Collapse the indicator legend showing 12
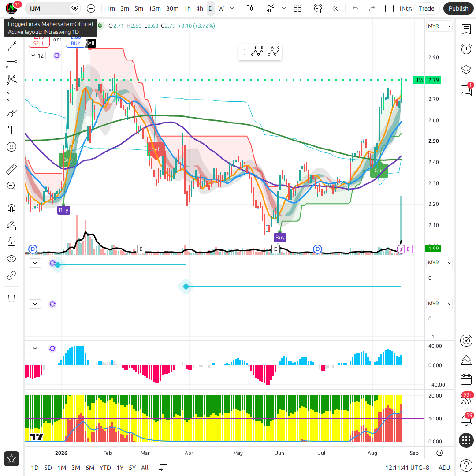The height and width of the screenshot is (476, 476). 37,56
